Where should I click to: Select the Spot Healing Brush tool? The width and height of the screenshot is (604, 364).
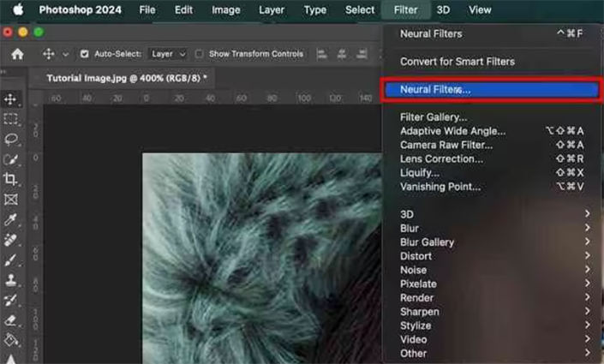click(x=10, y=240)
